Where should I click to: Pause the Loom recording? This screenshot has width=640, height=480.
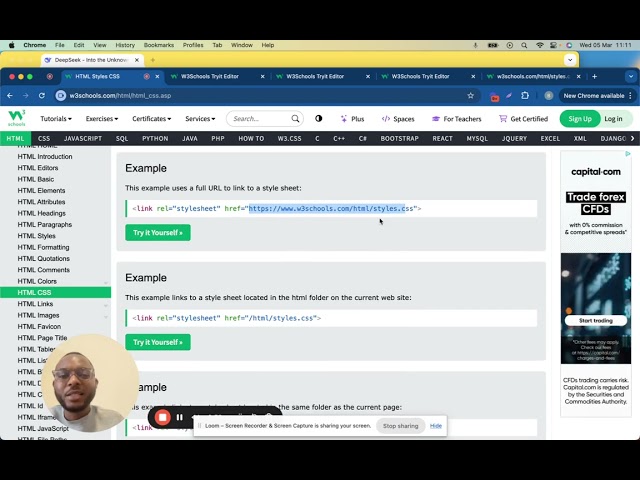pyautogui.click(x=180, y=417)
